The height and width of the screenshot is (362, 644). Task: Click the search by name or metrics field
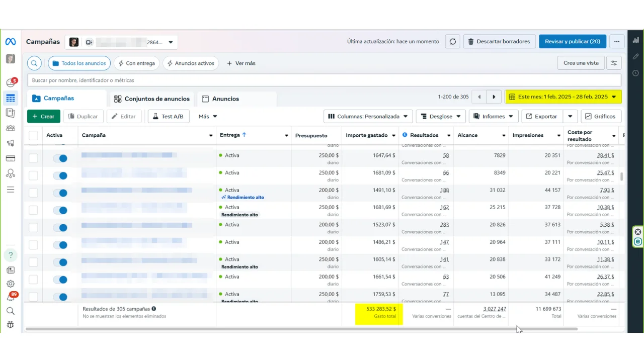[x=324, y=80]
